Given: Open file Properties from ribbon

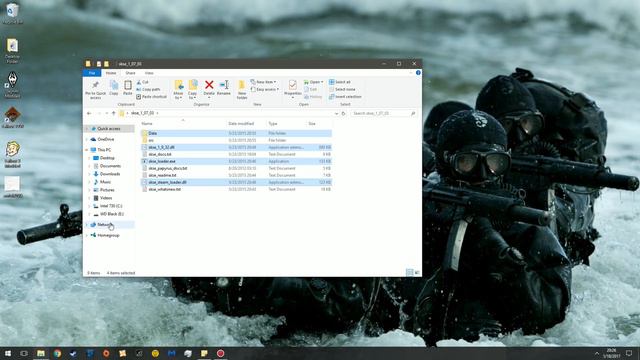Looking at the screenshot, I should pos(293,89).
